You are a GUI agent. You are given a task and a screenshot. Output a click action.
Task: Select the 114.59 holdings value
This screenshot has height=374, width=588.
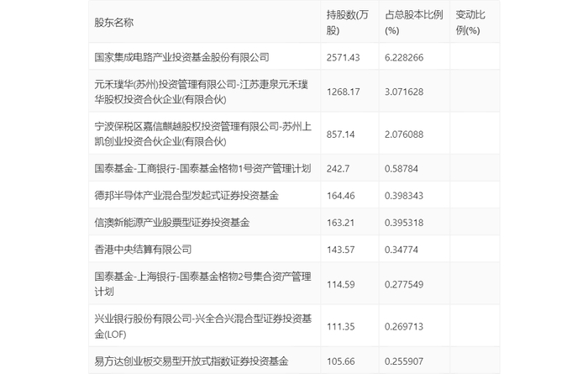tap(340, 285)
